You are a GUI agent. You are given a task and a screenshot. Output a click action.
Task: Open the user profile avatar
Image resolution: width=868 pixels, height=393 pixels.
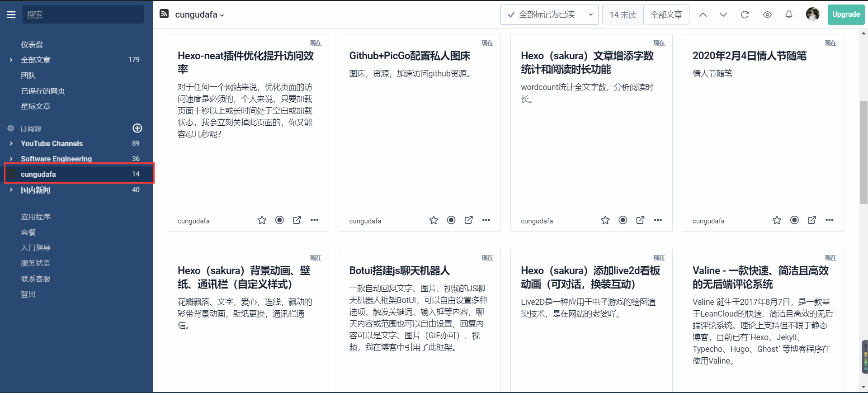[x=813, y=14]
